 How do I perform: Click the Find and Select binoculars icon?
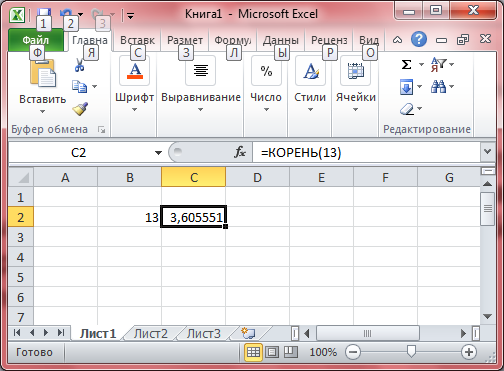(439, 87)
